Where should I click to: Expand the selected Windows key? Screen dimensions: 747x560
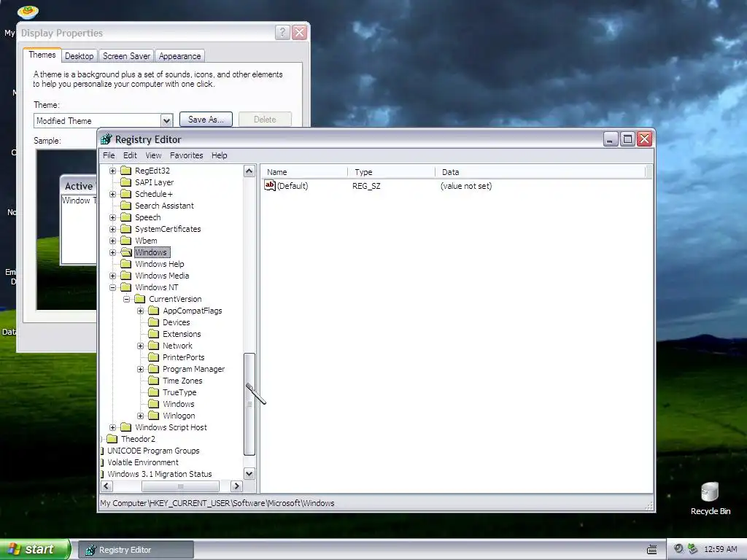(112, 252)
